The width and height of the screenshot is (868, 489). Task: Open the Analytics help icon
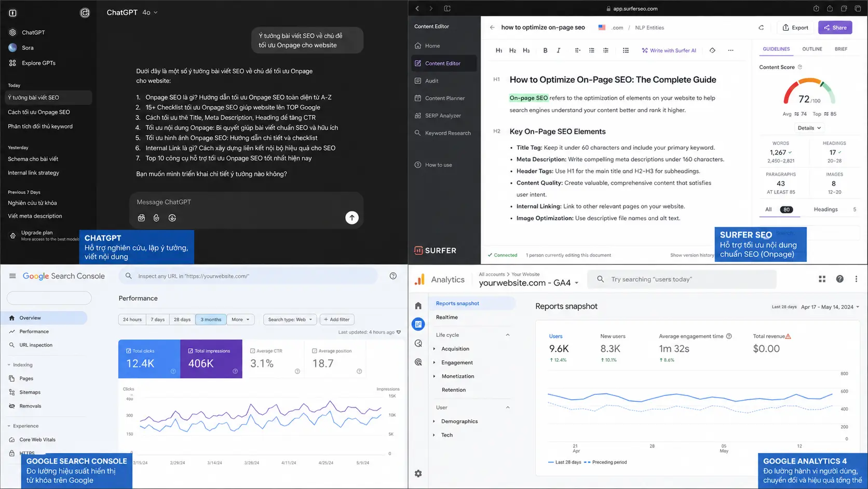tap(839, 279)
